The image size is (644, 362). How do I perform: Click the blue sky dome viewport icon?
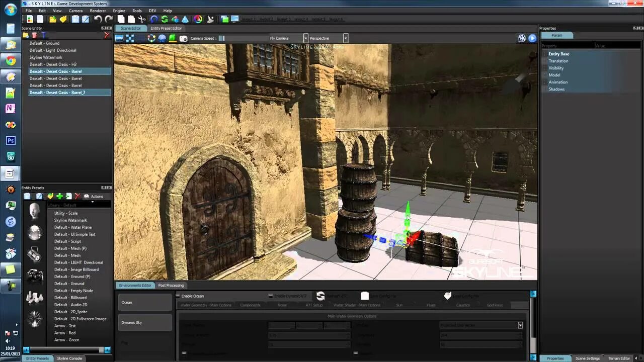coord(162,38)
